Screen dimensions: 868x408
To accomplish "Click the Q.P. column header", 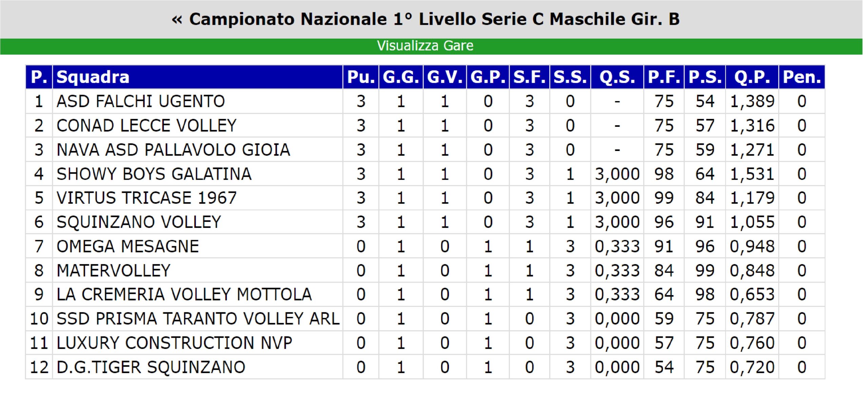I will [752, 77].
